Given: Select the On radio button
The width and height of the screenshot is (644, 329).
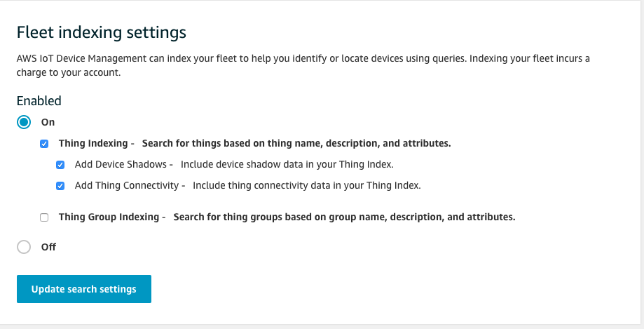Looking at the screenshot, I should click(x=24, y=122).
